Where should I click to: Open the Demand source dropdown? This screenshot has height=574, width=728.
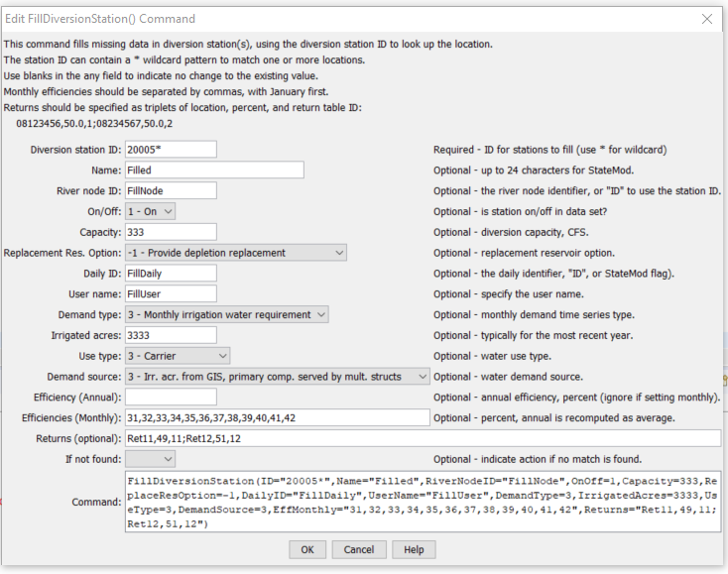click(277, 377)
